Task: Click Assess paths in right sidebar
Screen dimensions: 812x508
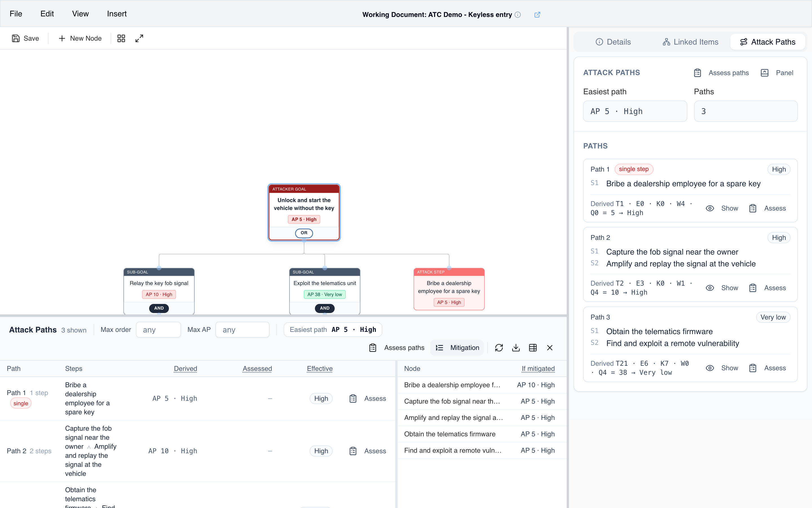Action: coord(721,73)
